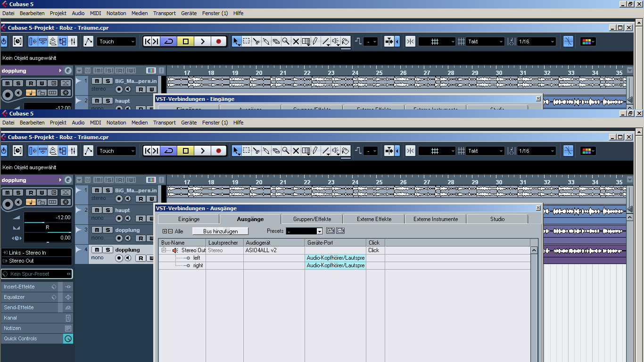644x362 pixels.
Task: Solo track 1 BiG_Ma...pers.in in lower window
Action: 107,190
